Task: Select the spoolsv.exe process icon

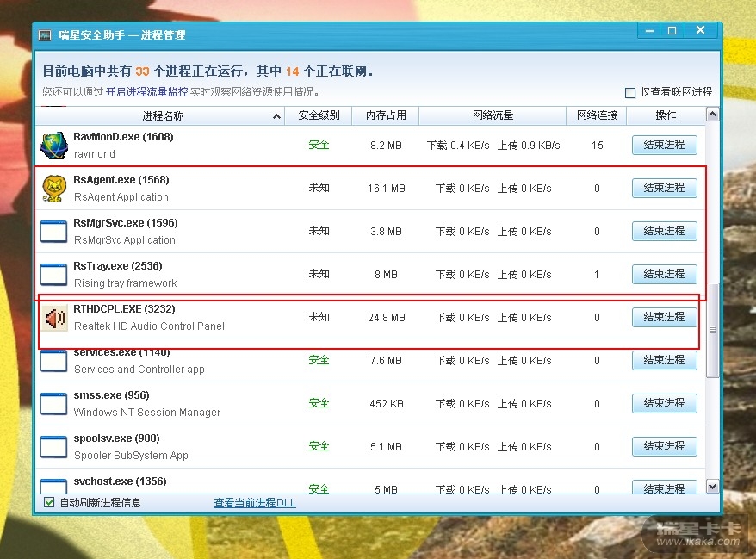Action: pos(53,447)
